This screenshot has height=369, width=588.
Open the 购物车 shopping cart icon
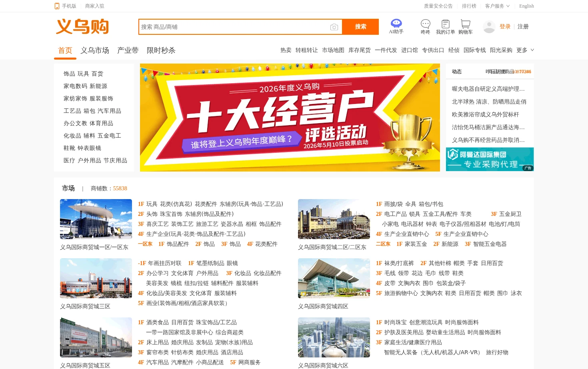[x=466, y=24]
